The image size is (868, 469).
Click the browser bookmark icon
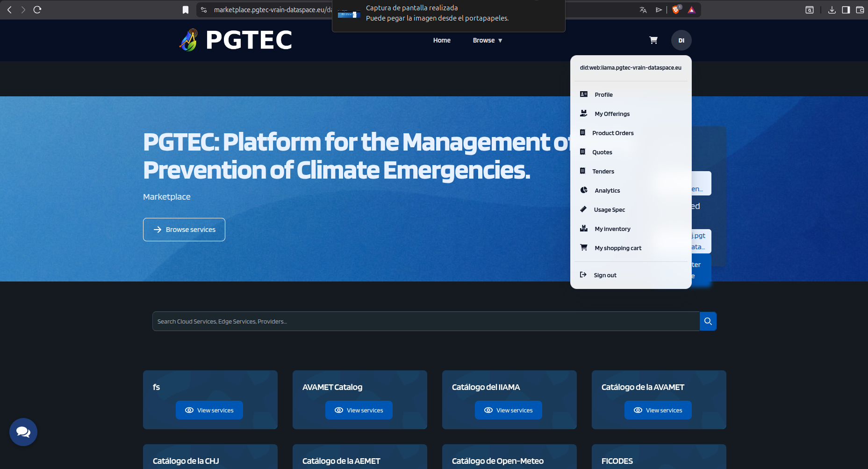[x=186, y=10]
